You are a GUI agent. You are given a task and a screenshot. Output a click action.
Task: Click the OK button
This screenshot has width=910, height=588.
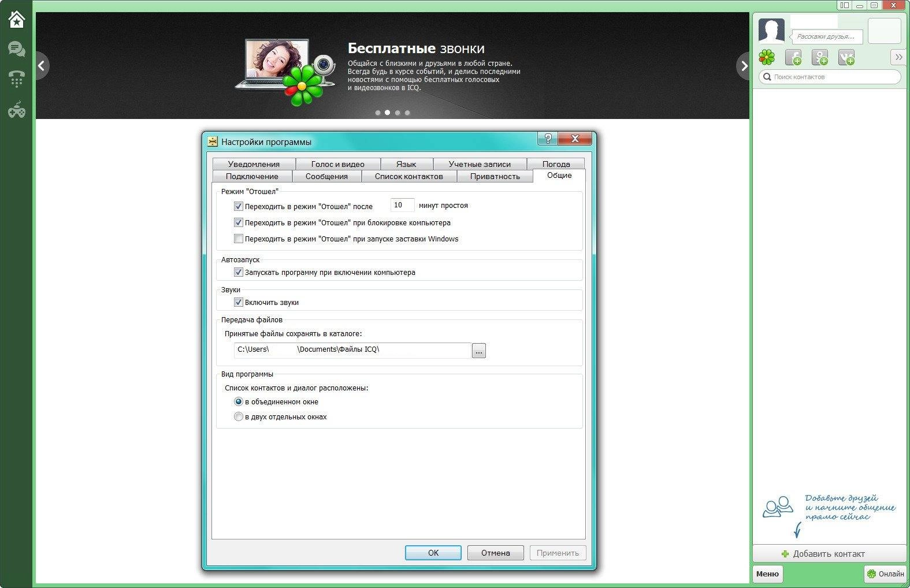tap(433, 553)
